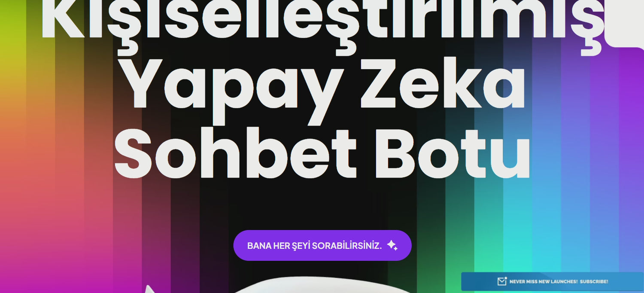Image resolution: width=644 pixels, height=293 pixels.
Task: Click the orange stripe on the left edge
Action: click(x=13, y=137)
